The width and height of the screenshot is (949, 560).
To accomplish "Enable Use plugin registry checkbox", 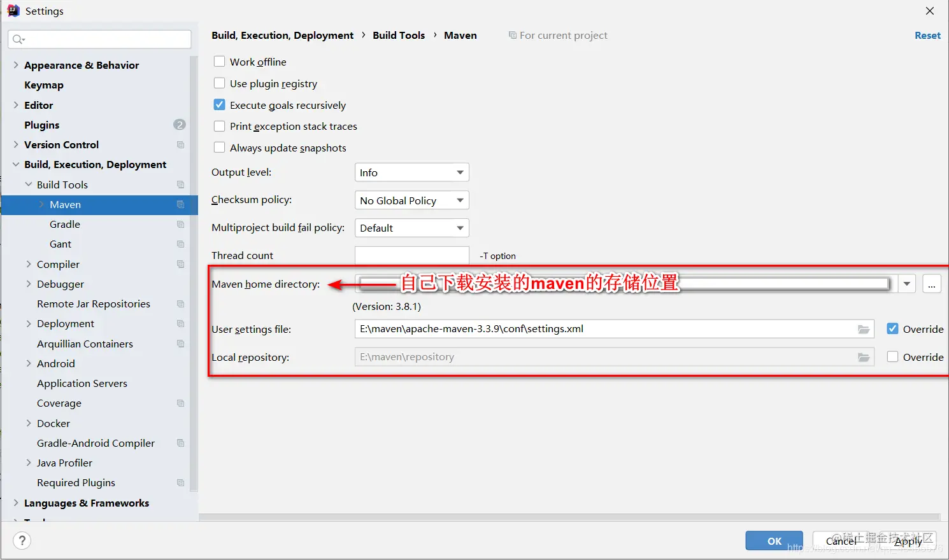I will [x=219, y=83].
